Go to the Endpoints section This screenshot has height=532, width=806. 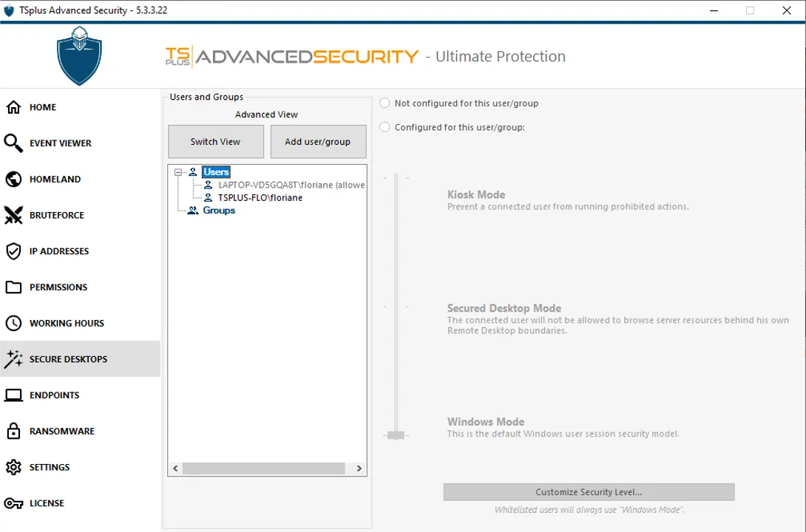click(54, 395)
